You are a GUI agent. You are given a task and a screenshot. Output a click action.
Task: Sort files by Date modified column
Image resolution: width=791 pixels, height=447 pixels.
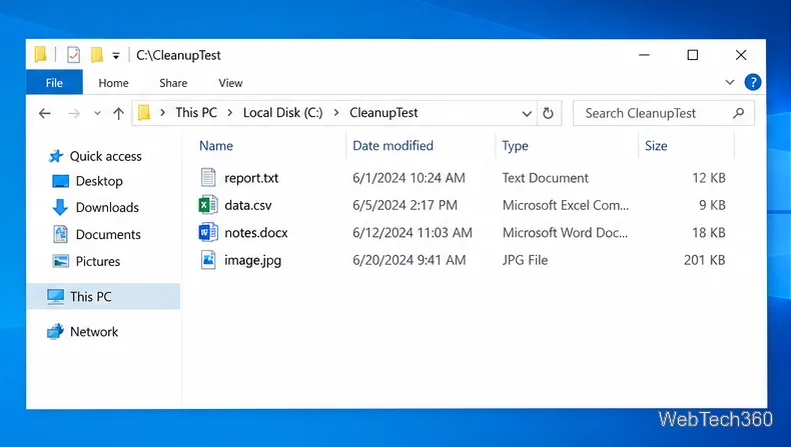pos(392,146)
